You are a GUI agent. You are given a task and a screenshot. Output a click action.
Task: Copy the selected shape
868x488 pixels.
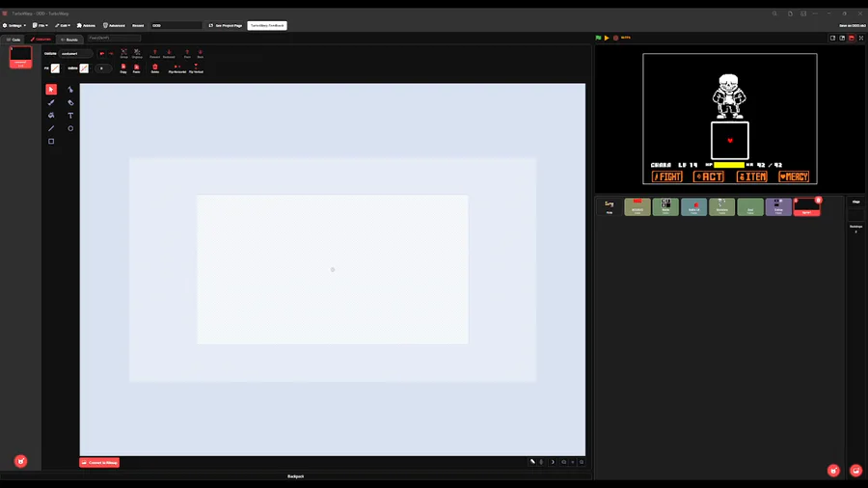[x=122, y=68]
